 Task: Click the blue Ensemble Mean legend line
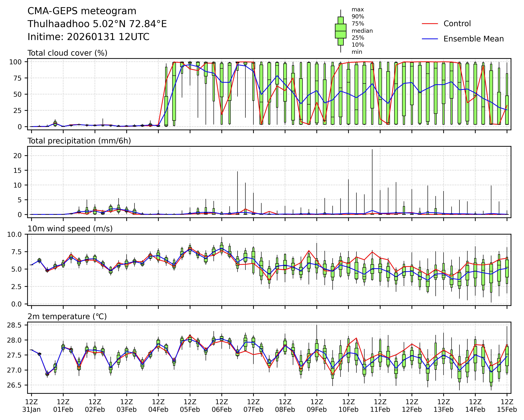coord(430,39)
